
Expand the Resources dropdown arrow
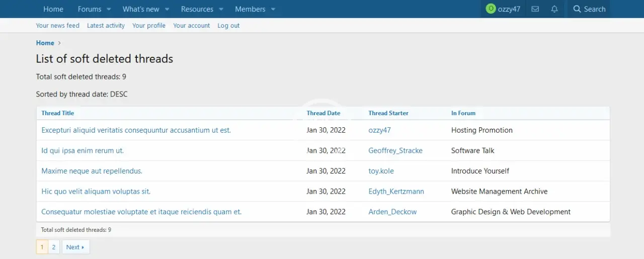point(221,9)
